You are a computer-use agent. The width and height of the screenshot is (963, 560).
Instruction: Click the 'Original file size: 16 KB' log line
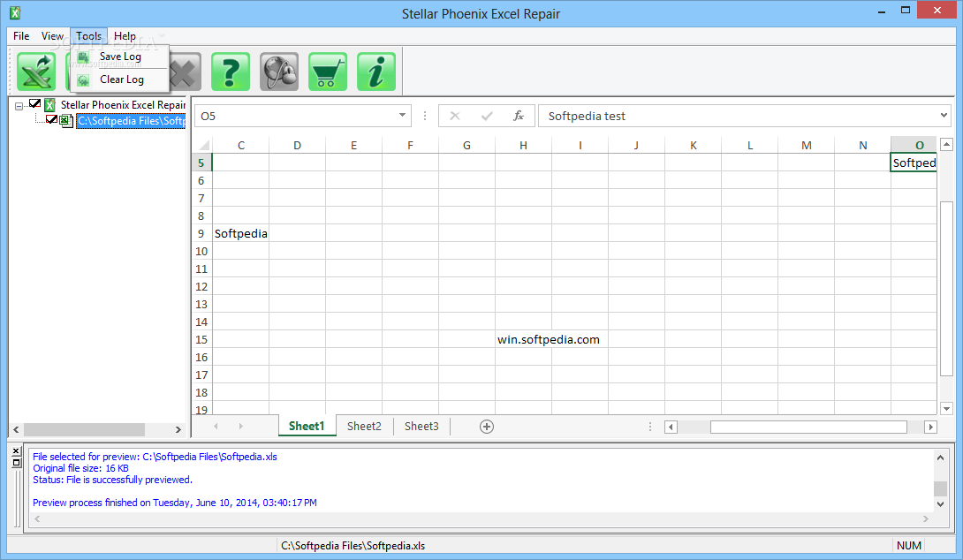click(x=80, y=468)
